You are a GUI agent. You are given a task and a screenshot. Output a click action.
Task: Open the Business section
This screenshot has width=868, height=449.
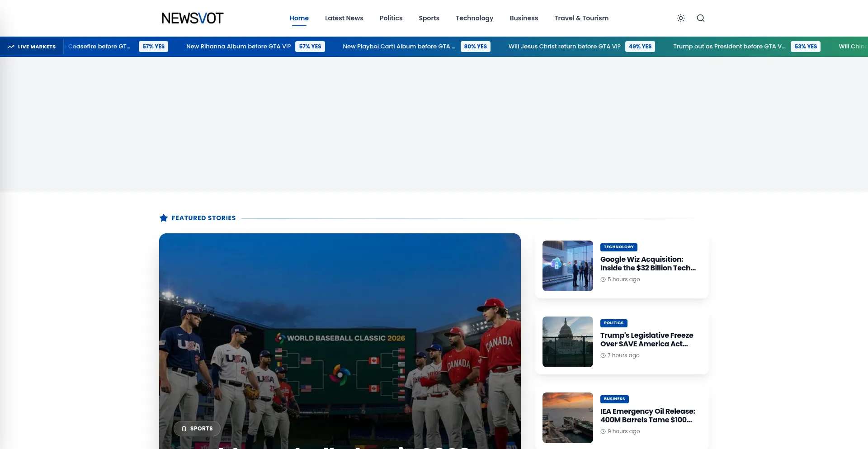524,18
